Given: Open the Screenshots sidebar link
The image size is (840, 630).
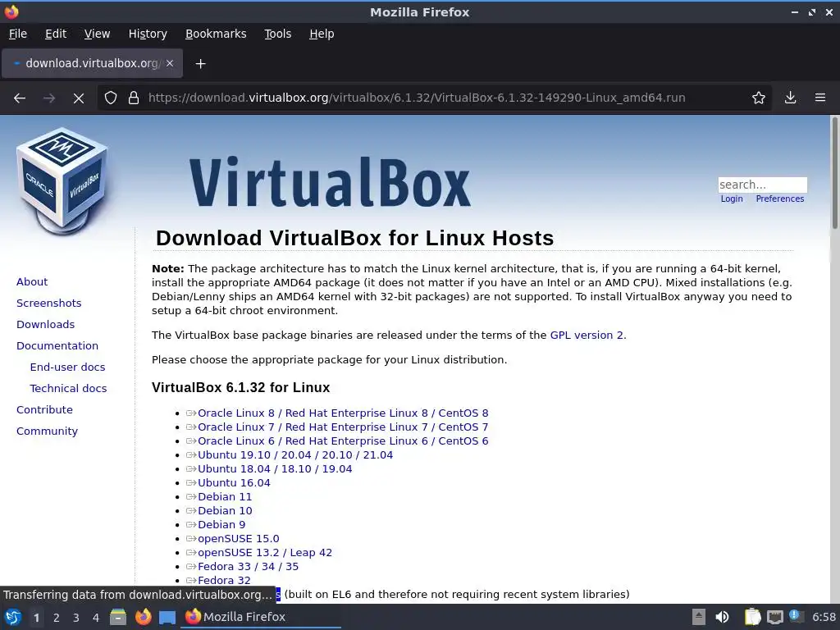Looking at the screenshot, I should [x=48, y=304].
